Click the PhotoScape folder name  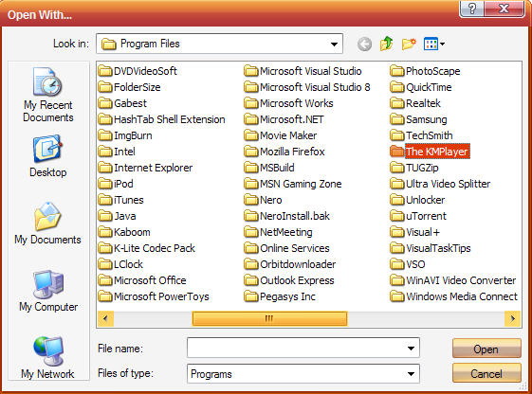[433, 71]
